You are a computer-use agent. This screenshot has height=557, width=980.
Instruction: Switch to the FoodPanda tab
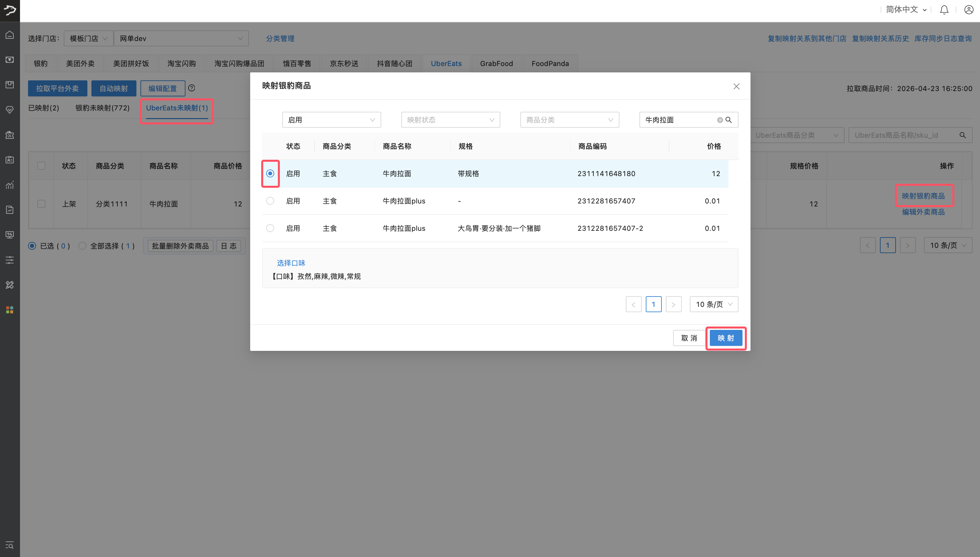(550, 63)
